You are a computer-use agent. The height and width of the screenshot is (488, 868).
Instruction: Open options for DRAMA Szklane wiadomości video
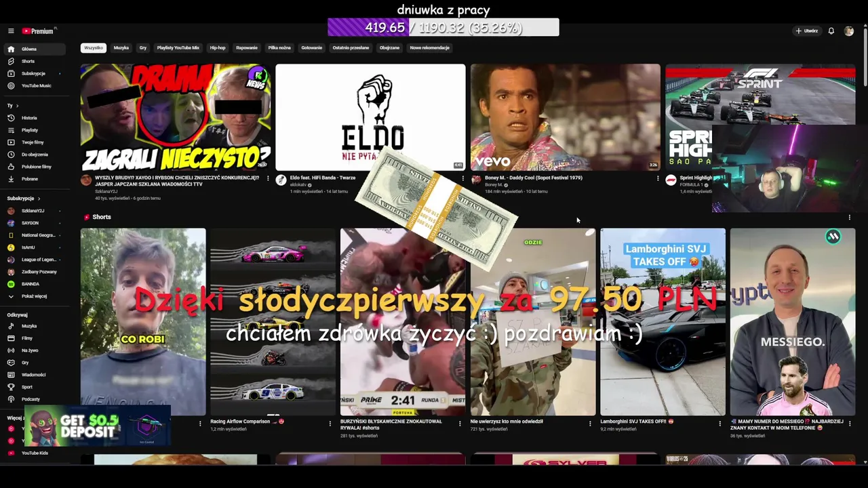click(x=268, y=178)
